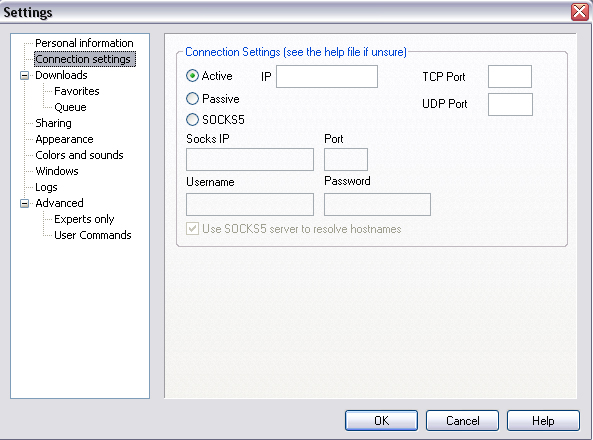Click the Cancel button
The image size is (593, 440).
[x=462, y=420]
